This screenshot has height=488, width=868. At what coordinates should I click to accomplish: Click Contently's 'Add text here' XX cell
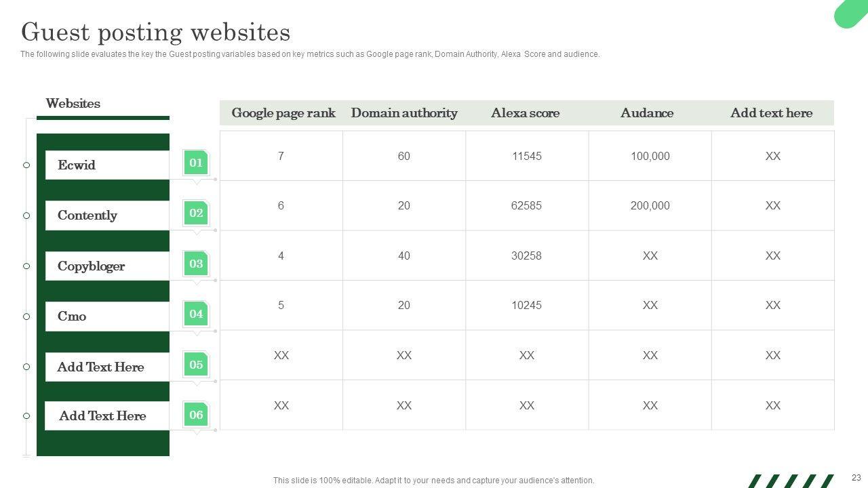click(x=773, y=205)
